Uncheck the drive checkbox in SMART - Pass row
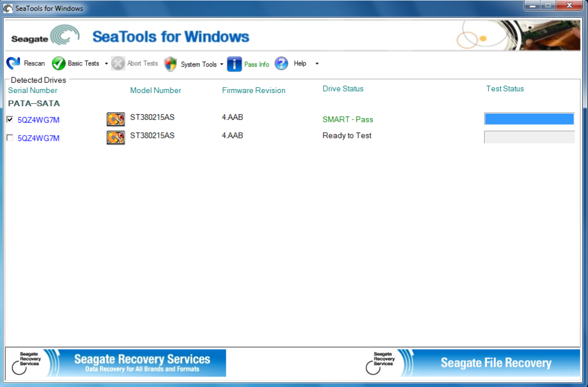The image size is (588, 387). click(10, 119)
